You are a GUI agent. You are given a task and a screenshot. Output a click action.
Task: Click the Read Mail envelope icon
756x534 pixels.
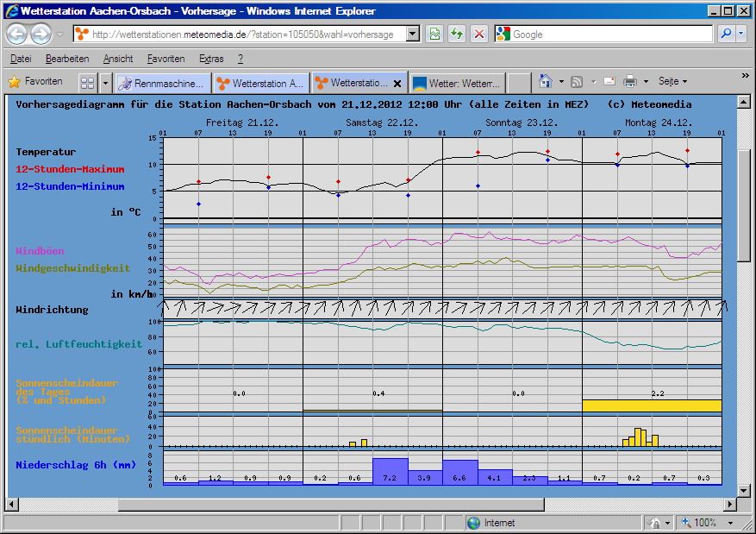coord(609,82)
